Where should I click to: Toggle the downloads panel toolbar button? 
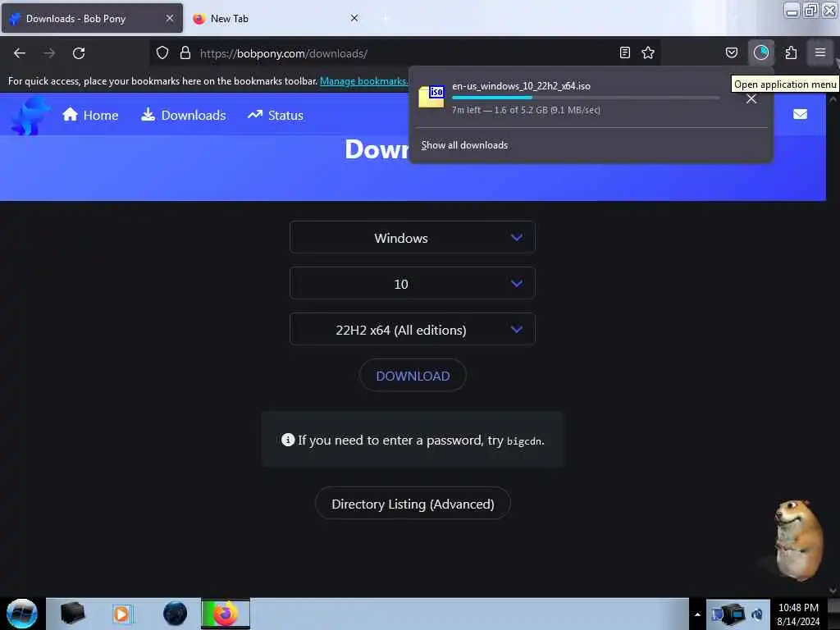(761, 52)
